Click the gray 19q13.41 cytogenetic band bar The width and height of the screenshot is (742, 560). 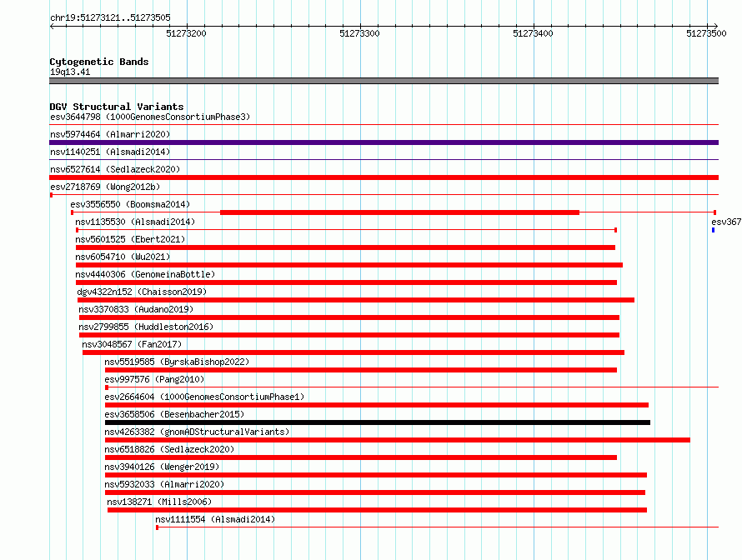point(384,81)
